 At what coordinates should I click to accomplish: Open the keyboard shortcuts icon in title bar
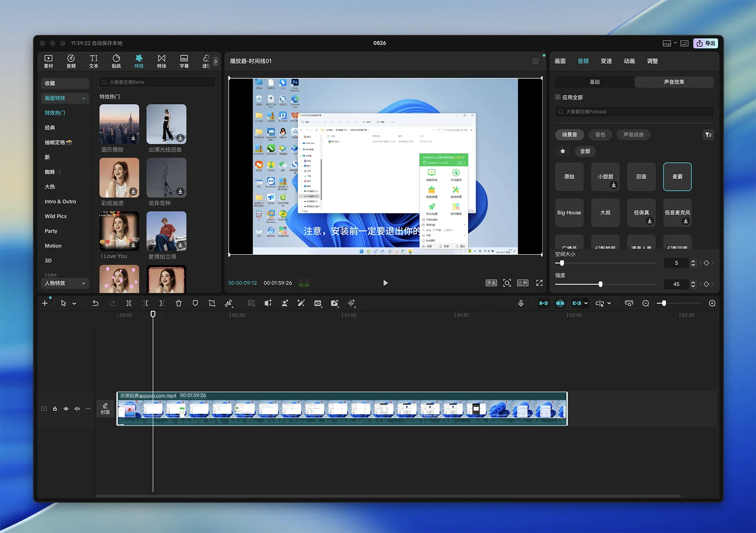click(x=684, y=43)
